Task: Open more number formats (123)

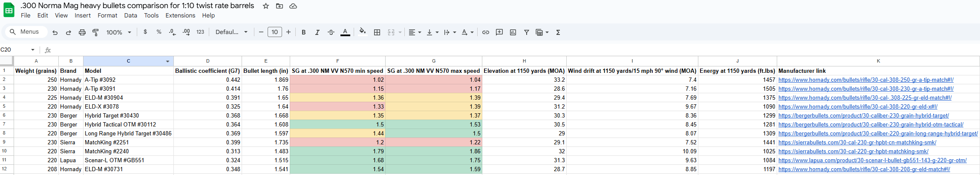Action: [200, 32]
